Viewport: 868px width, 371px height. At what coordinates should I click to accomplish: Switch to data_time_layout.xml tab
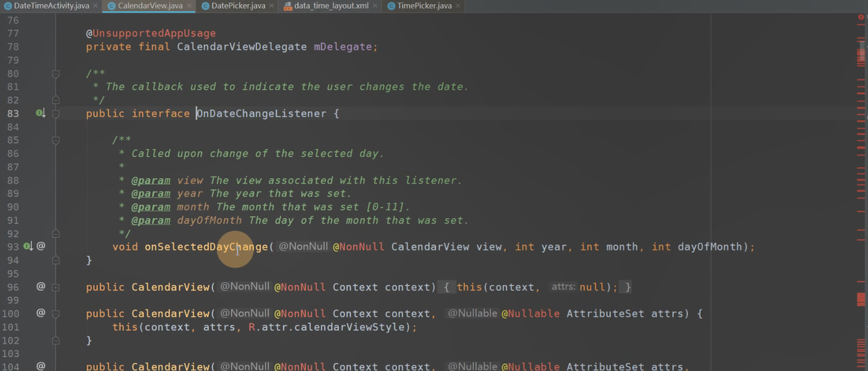tap(331, 5)
